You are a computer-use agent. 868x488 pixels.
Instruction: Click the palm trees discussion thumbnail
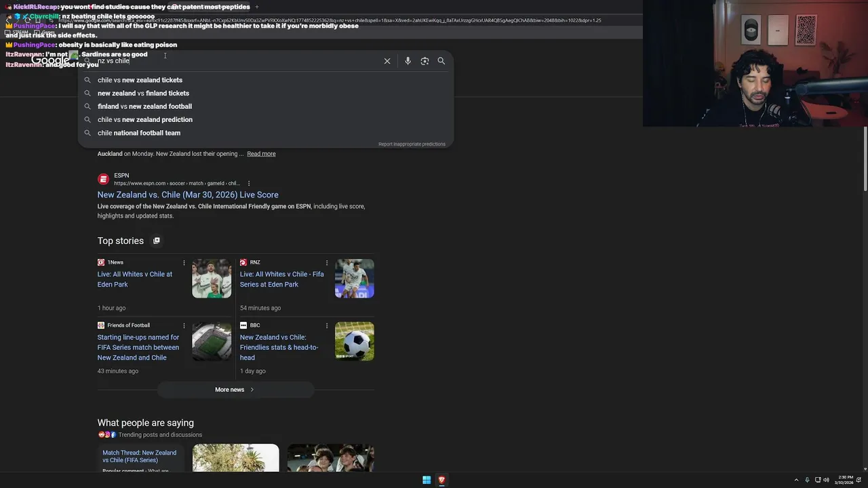(235, 458)
